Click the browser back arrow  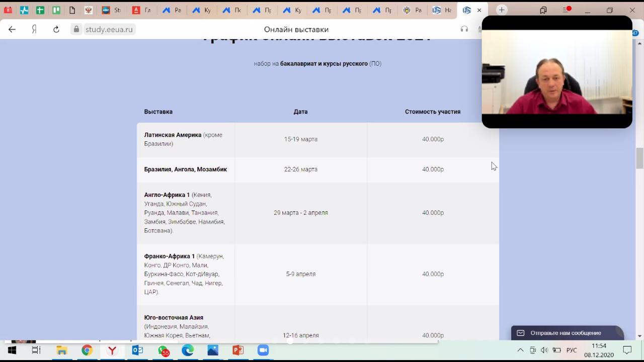coord(12,29)
